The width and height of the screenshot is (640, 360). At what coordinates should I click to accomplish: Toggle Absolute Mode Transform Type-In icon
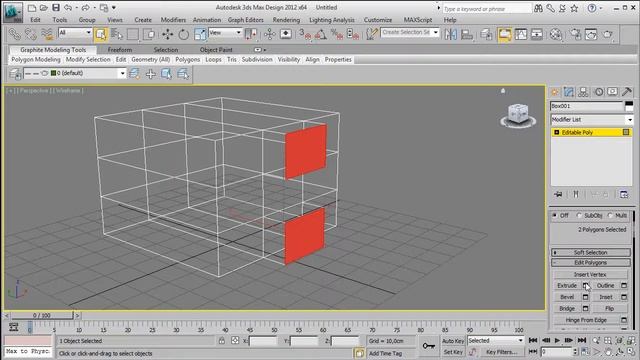(x=235, y=340)
